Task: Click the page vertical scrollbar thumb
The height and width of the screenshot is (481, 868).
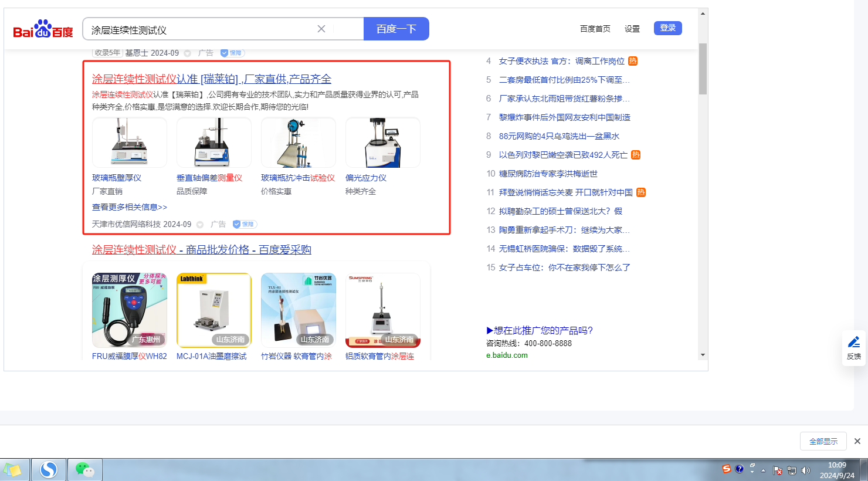Action: coord(703,69)
